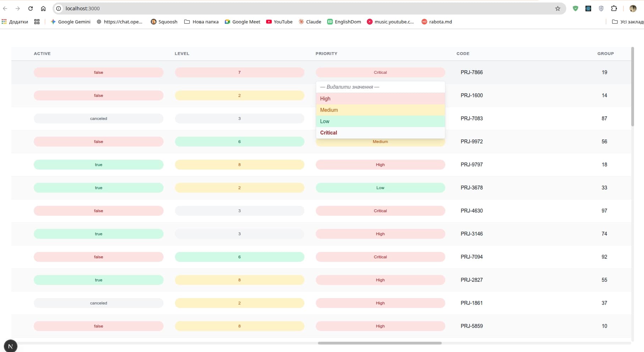
Task: Open the tab groups grid icon
Action: 37,22
